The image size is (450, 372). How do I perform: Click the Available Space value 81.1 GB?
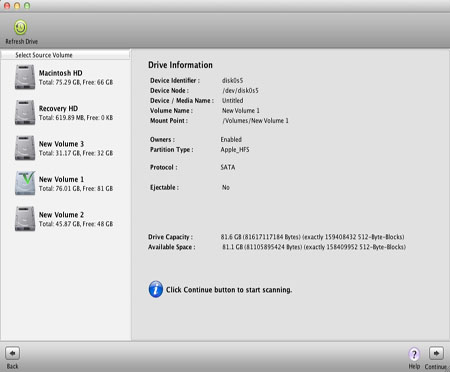pyautogui.click(x=314, y=247)
